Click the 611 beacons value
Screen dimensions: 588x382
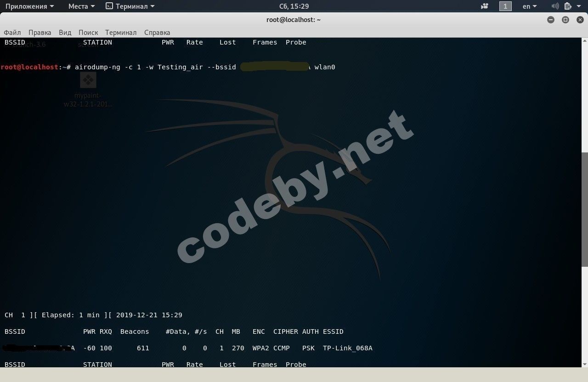point(143,348)
